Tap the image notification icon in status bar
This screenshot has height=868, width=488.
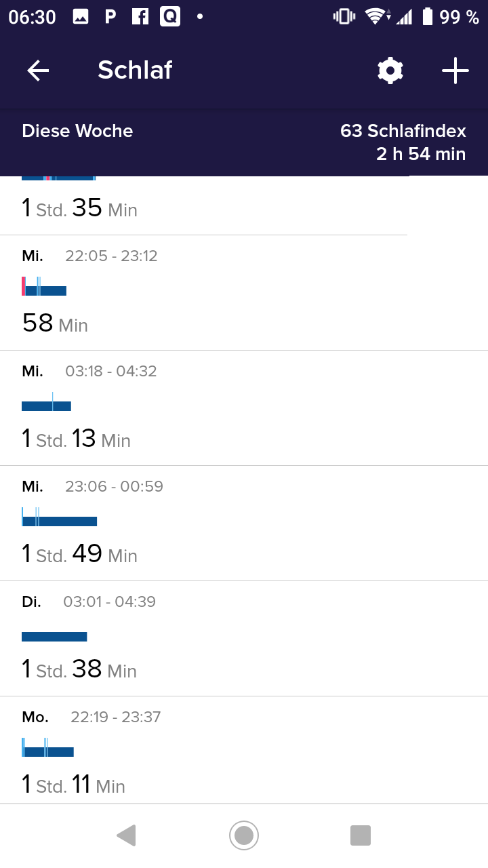pos(81,17)
